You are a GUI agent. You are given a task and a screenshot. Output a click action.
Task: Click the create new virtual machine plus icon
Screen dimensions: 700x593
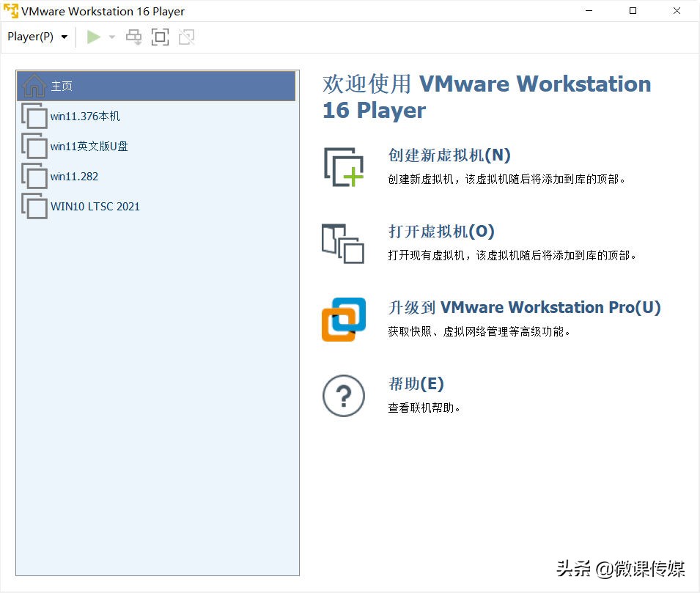pyautogui.click(x=344, y=167)
